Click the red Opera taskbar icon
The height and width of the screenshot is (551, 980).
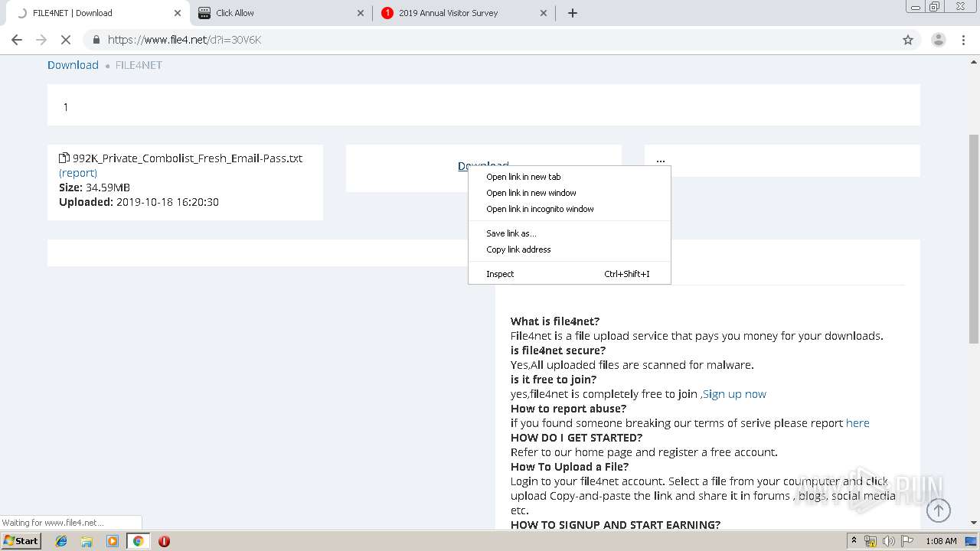click(164, 541)
